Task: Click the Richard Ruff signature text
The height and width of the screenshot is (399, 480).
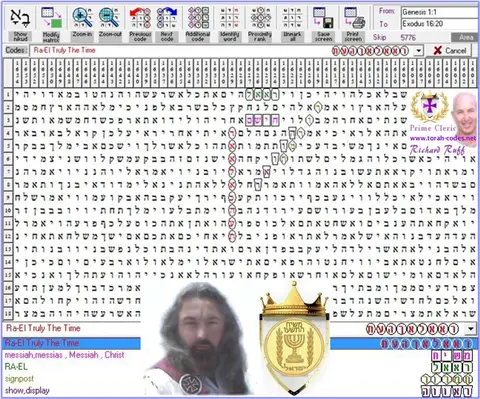Action: [x=437, y=150]
